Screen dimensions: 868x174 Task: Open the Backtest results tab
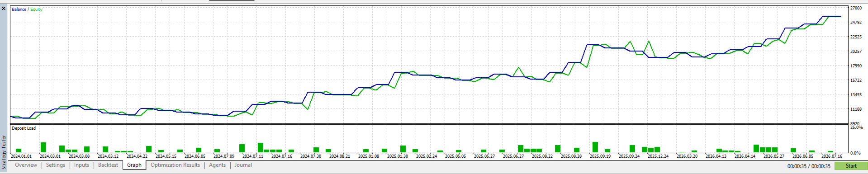(x=108, y=165)
